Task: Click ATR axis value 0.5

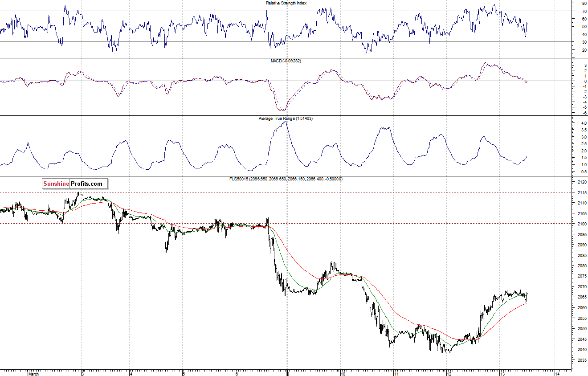Action: (583, 172)
